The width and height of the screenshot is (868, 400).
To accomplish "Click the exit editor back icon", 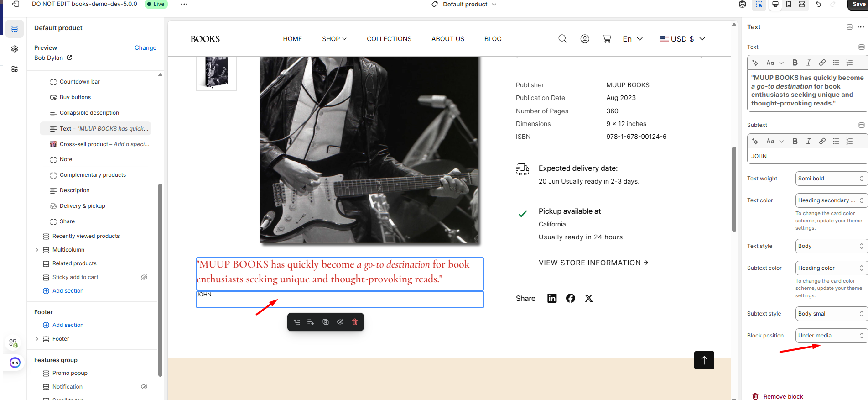I will pyautogui.click(x=15, y=4).
